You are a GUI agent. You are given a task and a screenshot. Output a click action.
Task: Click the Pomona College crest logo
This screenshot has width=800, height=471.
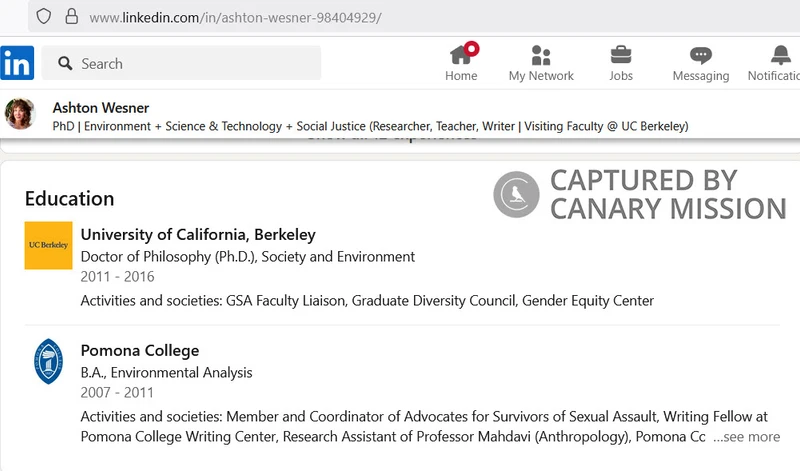click(48, 361)
